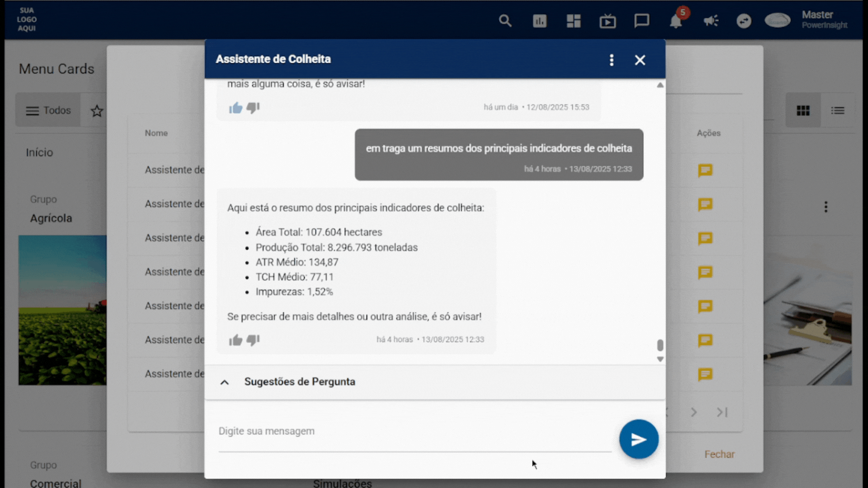The height and width of the screenshot is (488, 868).
Task: Open the dashboard grid icon in top bar
Action: pos(574,21)
